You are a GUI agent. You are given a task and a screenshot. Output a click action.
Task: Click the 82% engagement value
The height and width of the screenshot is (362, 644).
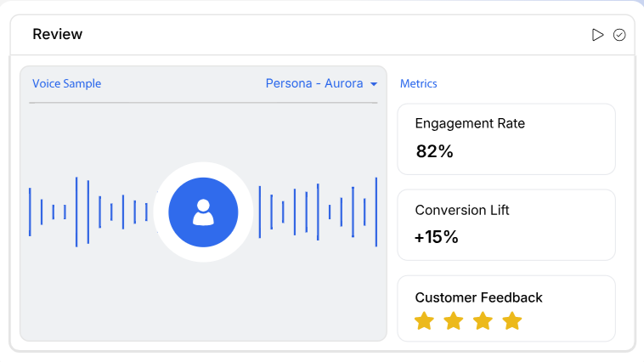pos(434,152)
